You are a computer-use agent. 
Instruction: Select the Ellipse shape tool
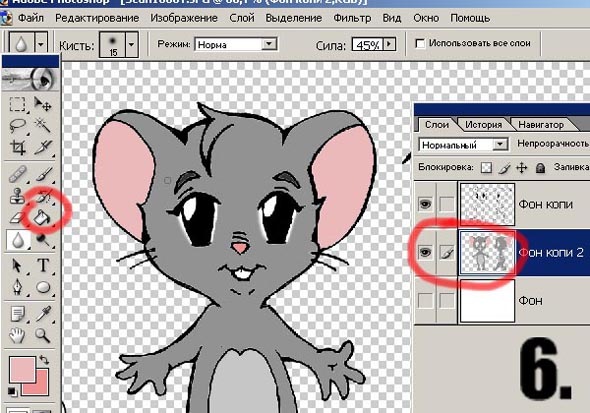click(43, 288)
